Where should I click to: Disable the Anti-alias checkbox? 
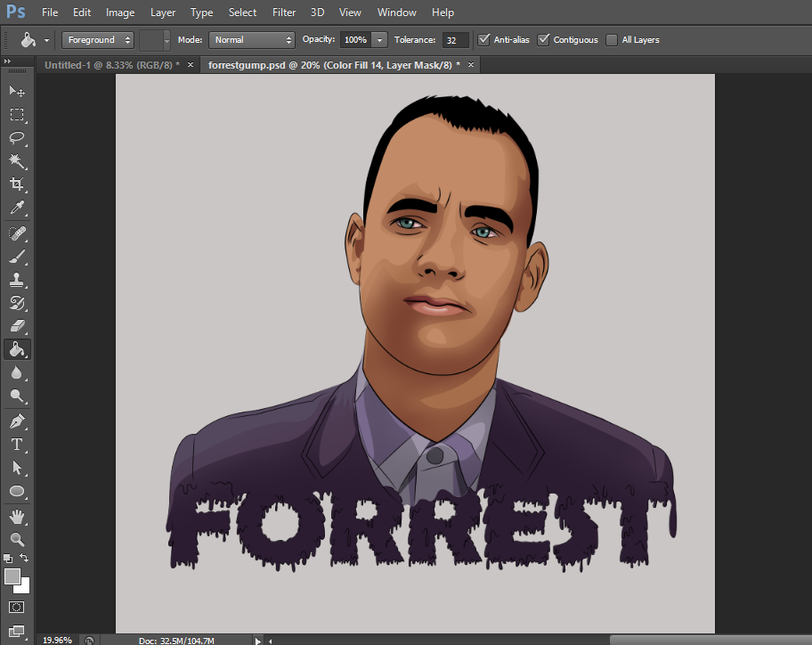[484, 40]
